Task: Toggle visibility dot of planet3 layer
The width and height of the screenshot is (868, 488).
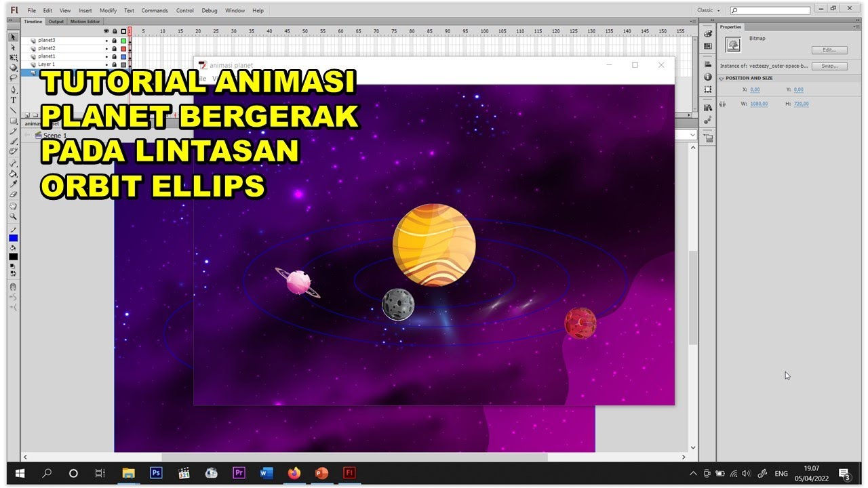Action: click(106, 41)
